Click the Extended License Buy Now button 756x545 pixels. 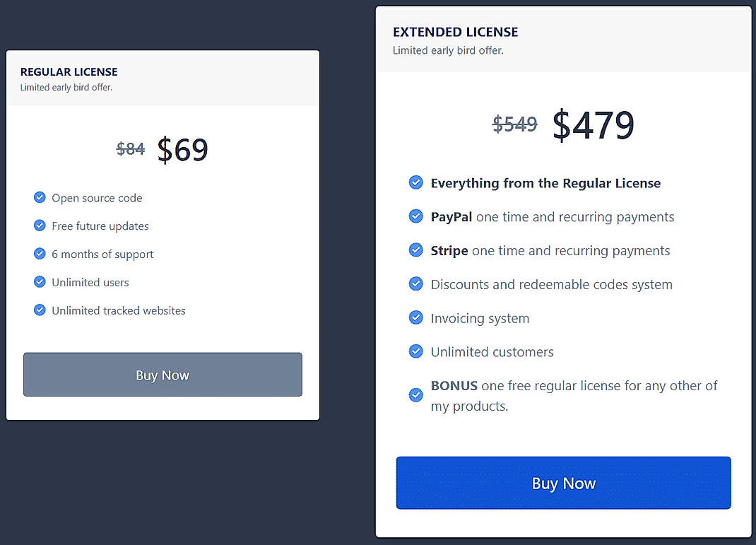pos(563,483)
